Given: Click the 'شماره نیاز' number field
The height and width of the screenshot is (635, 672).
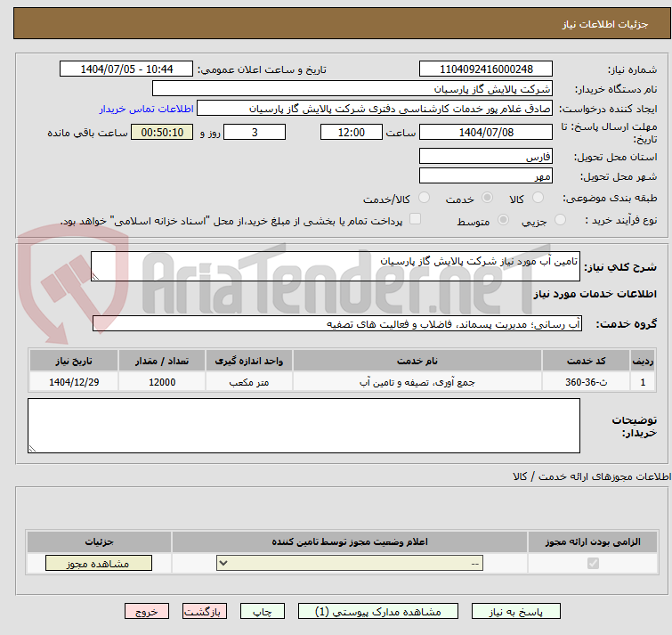Looking at the screenshot, I should (x=486, y=69).
